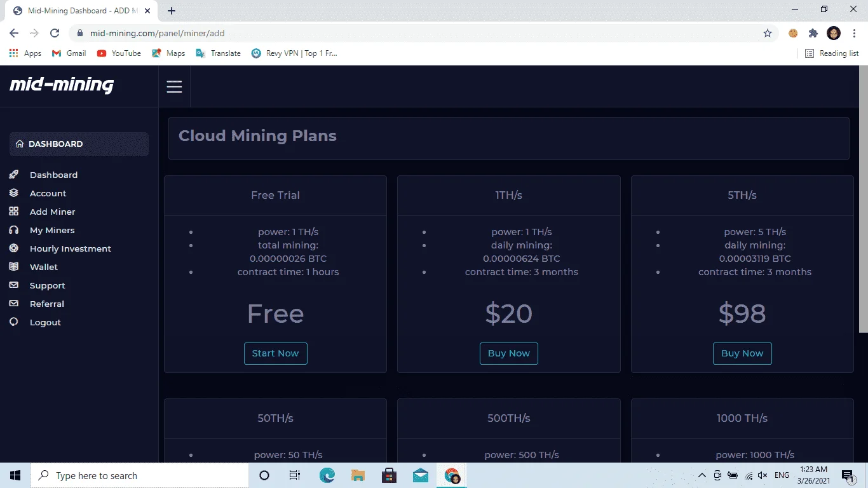Screen dimensions: 868x488
Task: Open Hourly Investment in the sidebar
Action: point(70,248)
